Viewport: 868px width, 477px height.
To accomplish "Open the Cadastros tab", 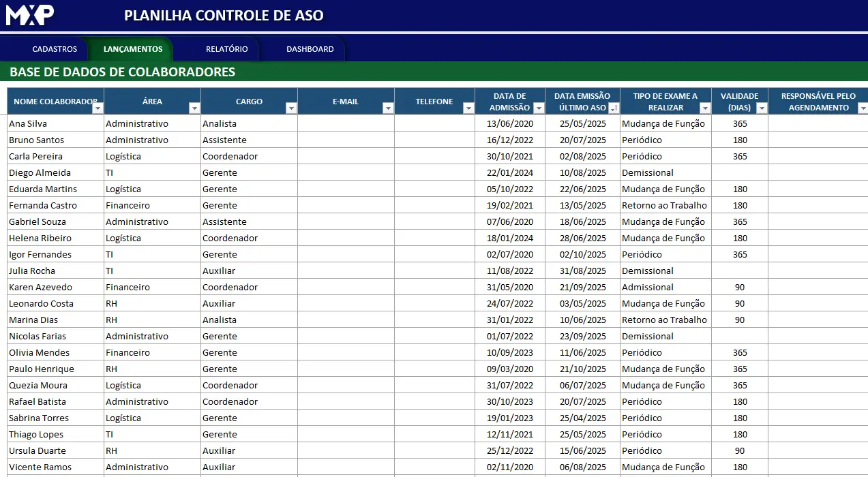I will click(55, 49).
